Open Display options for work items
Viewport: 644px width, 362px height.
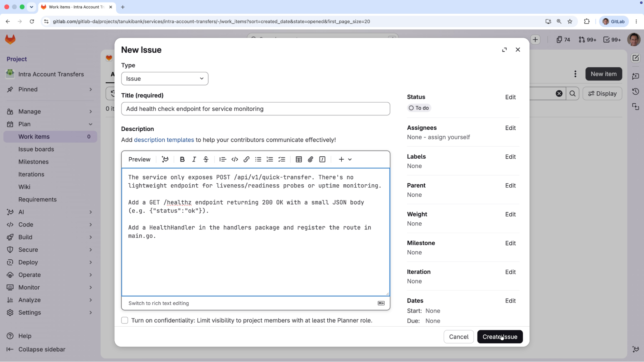click(x=602, y=94)
